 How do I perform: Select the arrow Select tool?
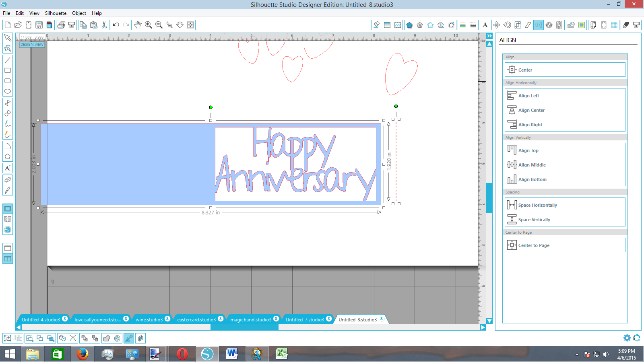[x=8, y=38]
